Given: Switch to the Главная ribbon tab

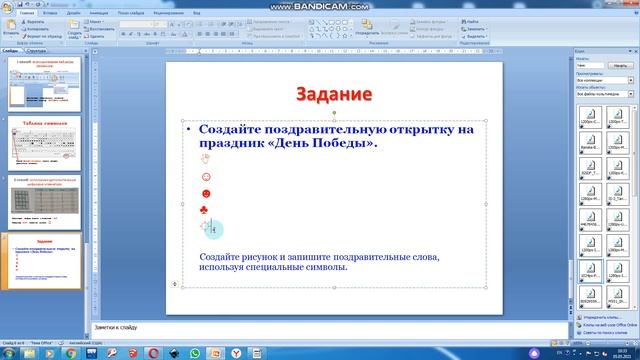Looking at the screenshot, I should (27, 13).
